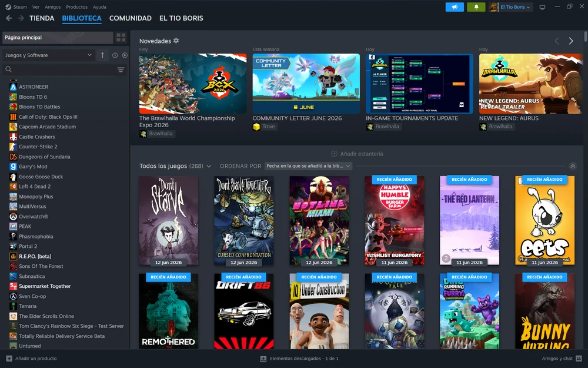This screenshot has height=368, width=588.
Task: Open the Drift86 game cover
Action: tap(244, 311)
